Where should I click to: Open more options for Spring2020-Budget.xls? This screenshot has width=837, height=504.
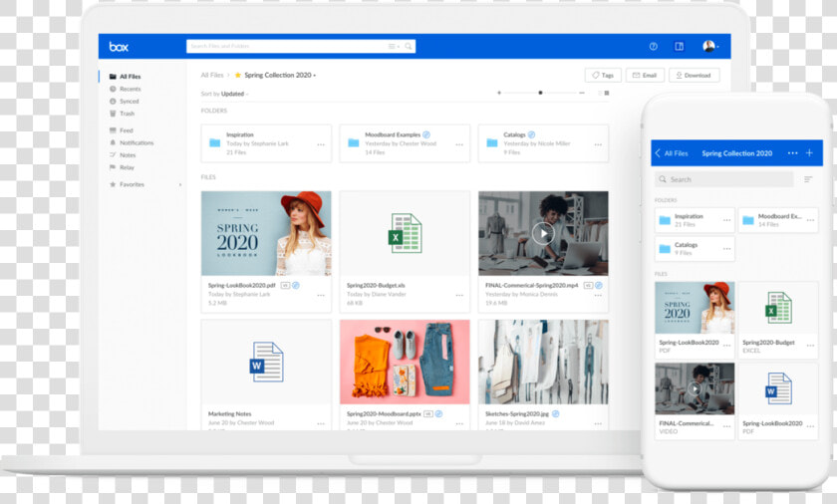pos(459,295)
